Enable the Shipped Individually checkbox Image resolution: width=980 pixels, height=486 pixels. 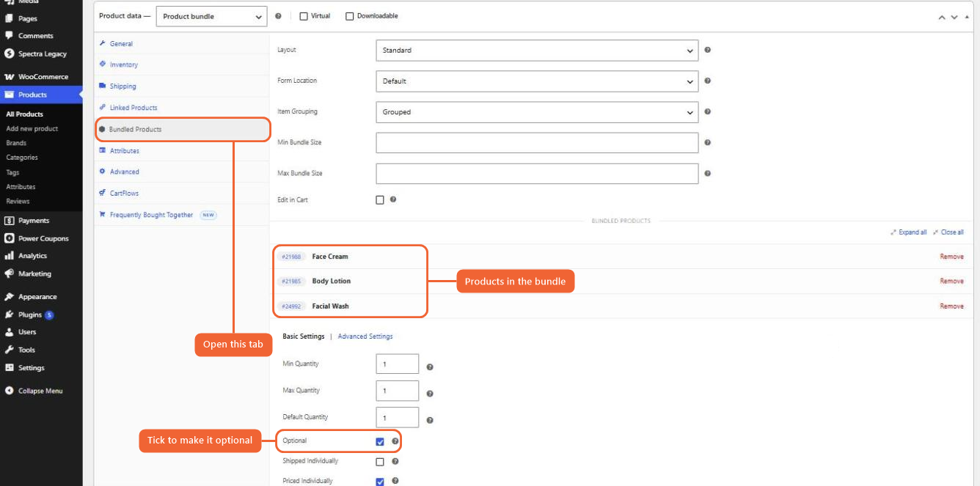click(x=380, y=462)
